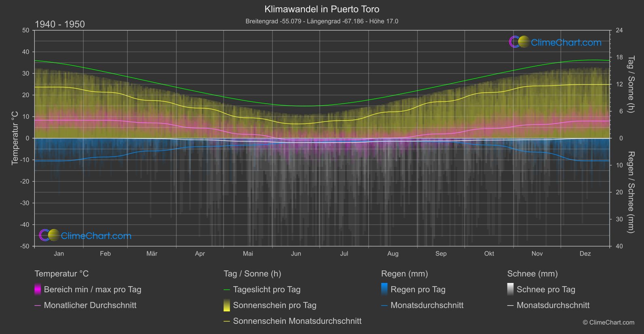644x334 pixels.
Task: Click the period label '1940 - 1950'
Action: tap(60, 24)
